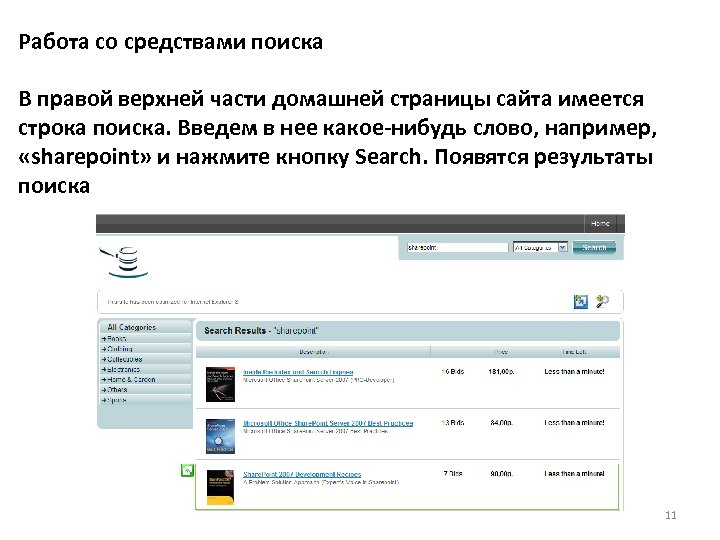720x540 pixels.
Task: Open the Clothing category
Action: (x=146, y=349)
